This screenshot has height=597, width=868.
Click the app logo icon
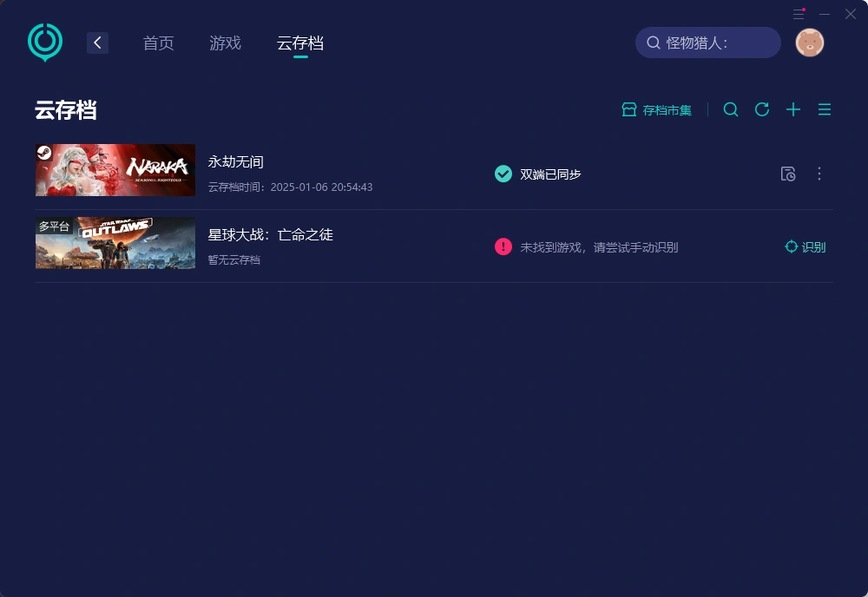pyautogui.click(x=45, y=42)
